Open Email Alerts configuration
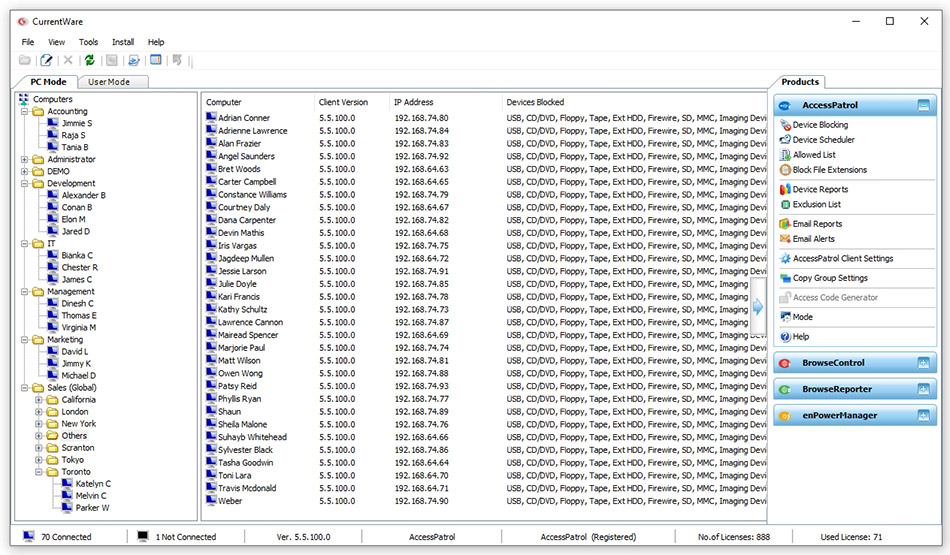 click(813, 239)
